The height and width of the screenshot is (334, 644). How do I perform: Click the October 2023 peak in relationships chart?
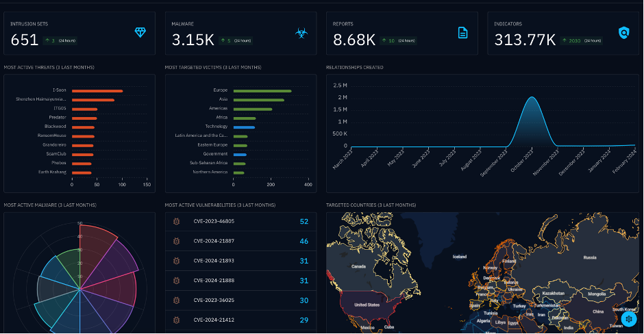pos(532,99)
